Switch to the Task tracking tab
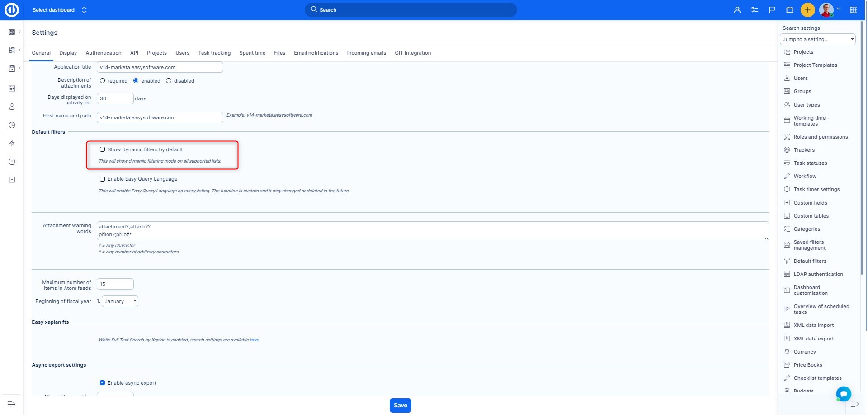868x415 pixels. (x=214, y=53)
